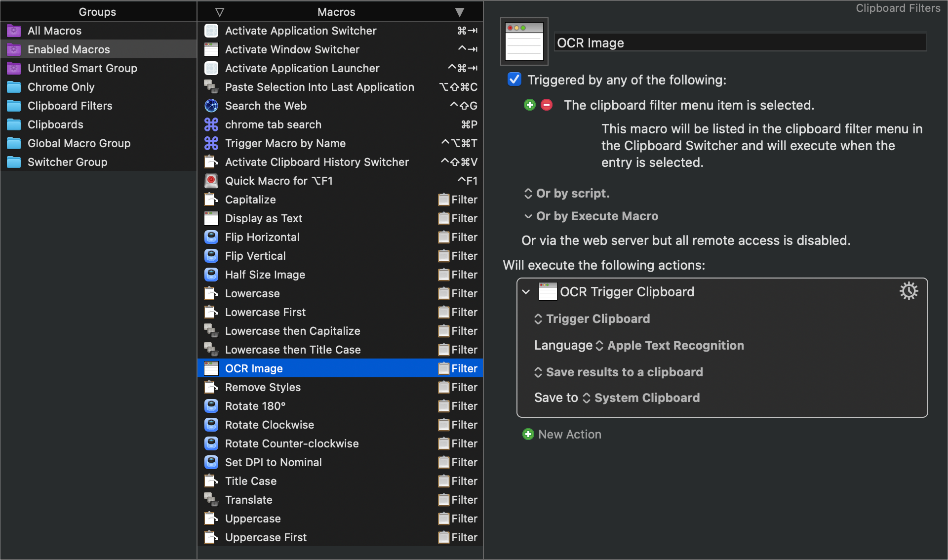This screenshot has width=948, height=560.
Task: Click the OCR Trigger Clipboard action icon
Action: pos(548,291)
